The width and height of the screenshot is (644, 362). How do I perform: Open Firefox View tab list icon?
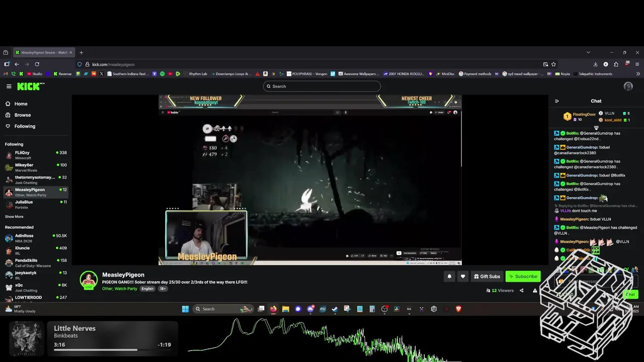tap(6, 52)
